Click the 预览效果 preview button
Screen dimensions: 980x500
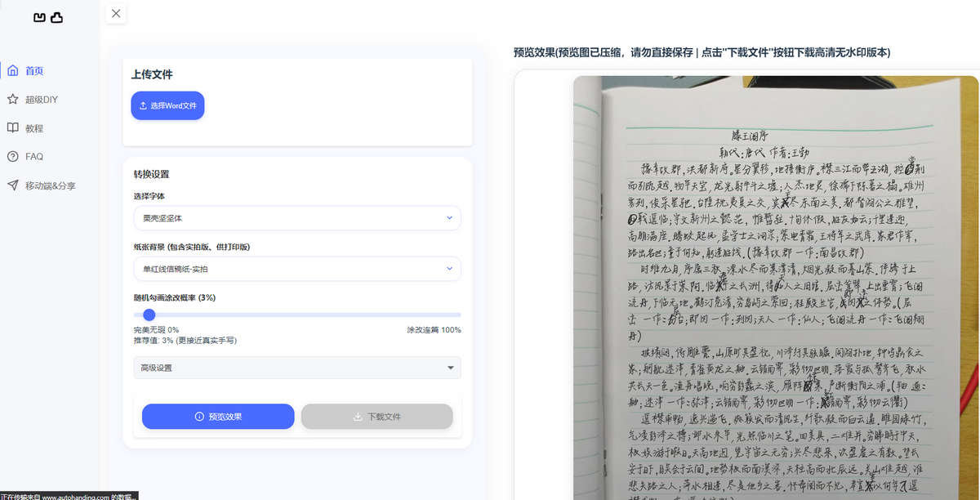coord(218,417)
